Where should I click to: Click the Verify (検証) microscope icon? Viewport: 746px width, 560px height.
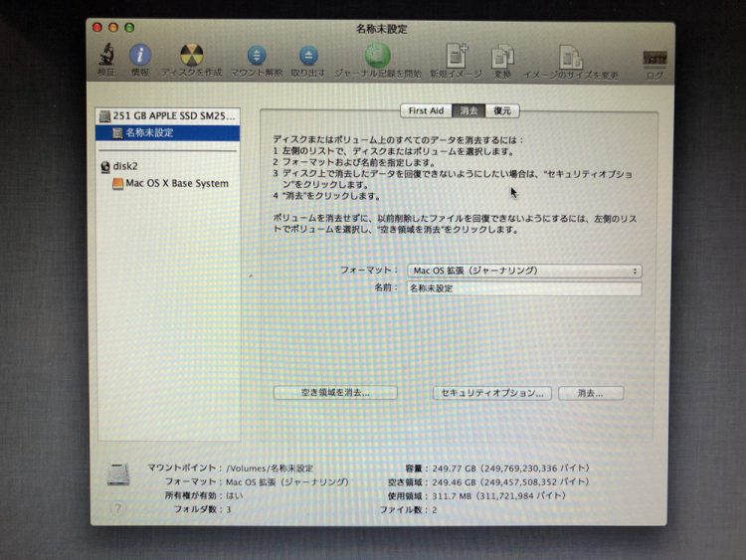click(x=107, y=55)
